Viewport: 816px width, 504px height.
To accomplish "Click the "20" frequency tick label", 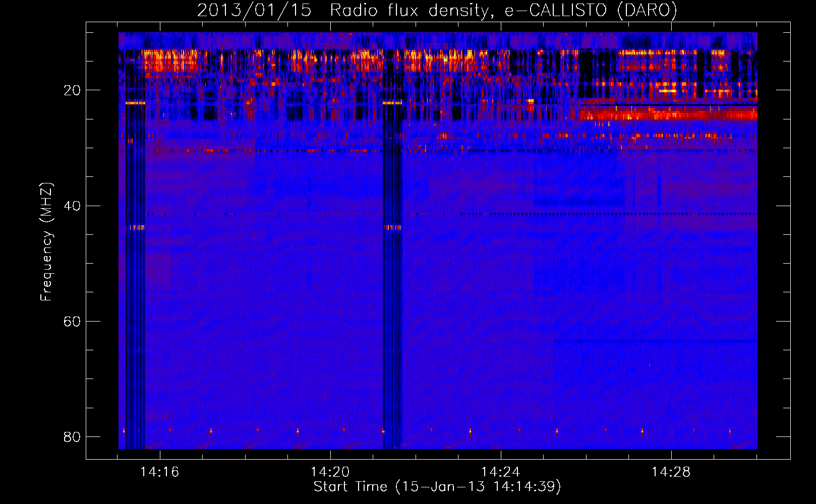I will (72, 91).
